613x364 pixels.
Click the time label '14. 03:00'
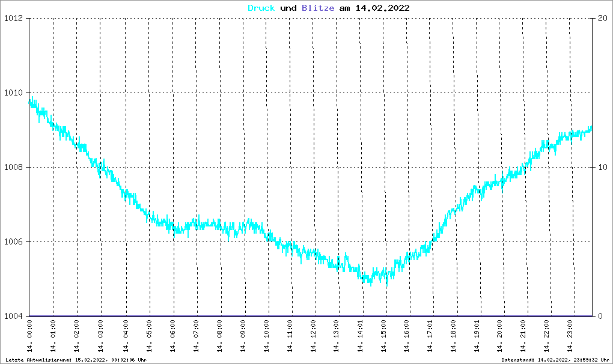pos(100,336)
